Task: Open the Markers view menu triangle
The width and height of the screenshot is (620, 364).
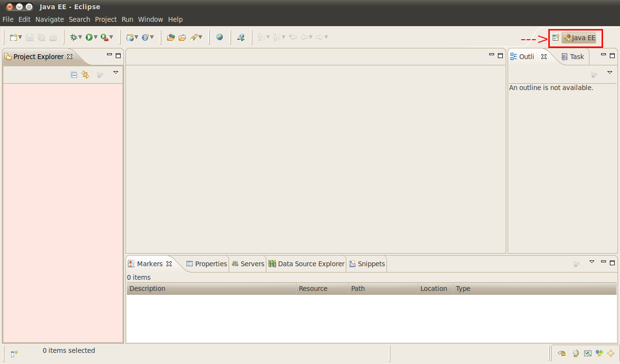Action: pyautogui.click(x=592, y=261)
